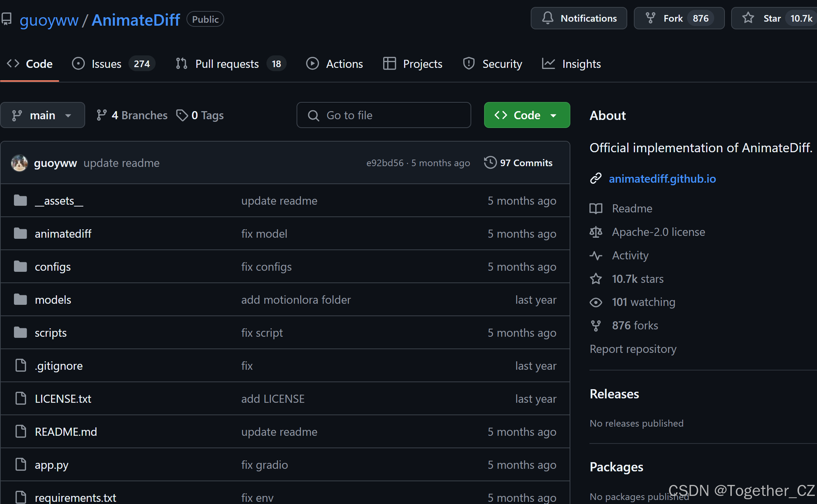Screen dimensions: 817x504
Task: Open the Pull requests tab
Action: (x=227, y=64)
